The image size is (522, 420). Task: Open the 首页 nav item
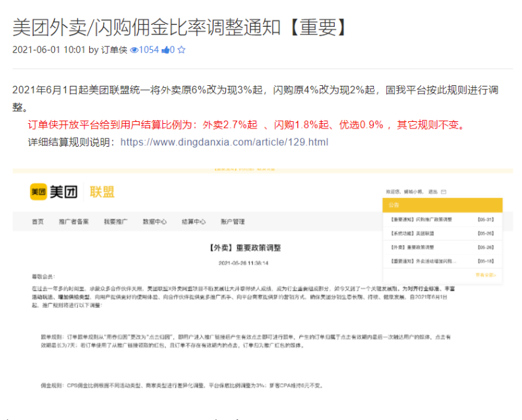pyautogui.click(x=37, y=221)
